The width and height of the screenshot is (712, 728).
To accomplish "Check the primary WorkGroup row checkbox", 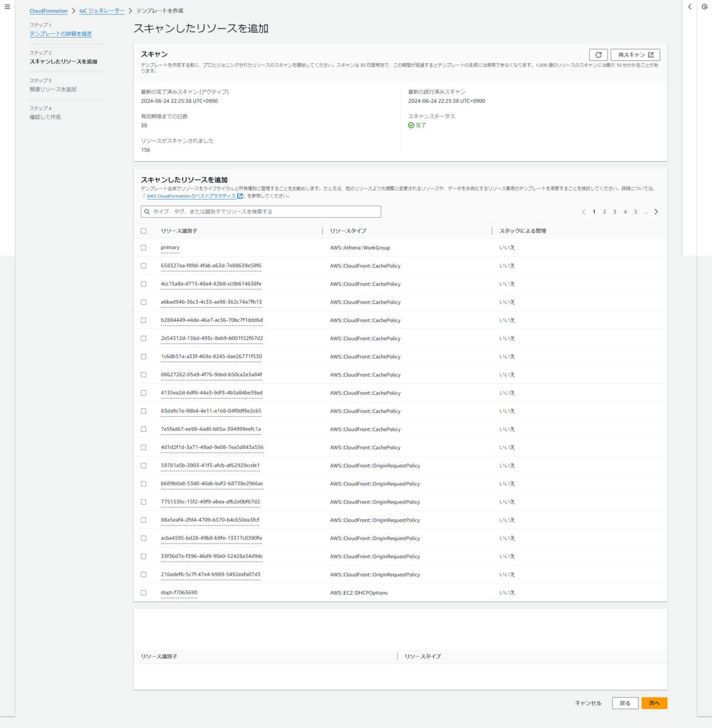I will pos(144,248).
